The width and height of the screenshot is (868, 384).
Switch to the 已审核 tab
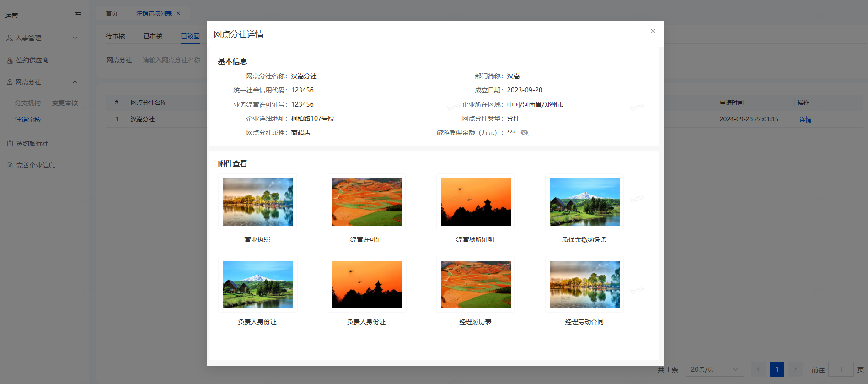coord(153,36)
